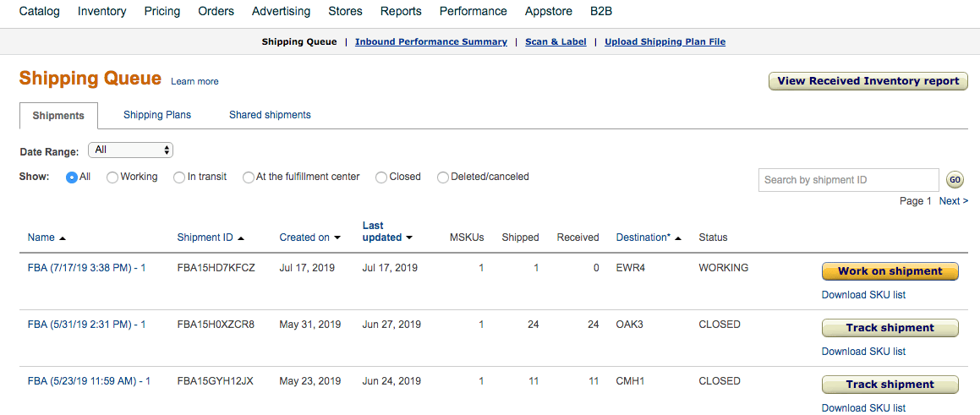Click the GO search button

pos(955,180)
